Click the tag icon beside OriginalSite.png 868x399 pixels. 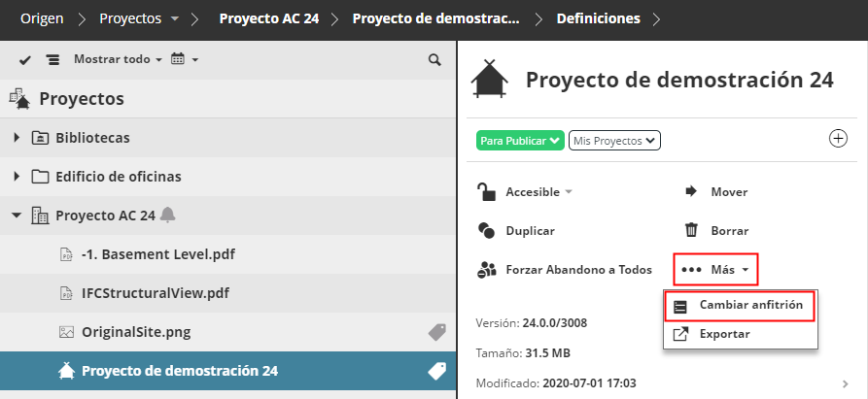click(x=436, y=332)
